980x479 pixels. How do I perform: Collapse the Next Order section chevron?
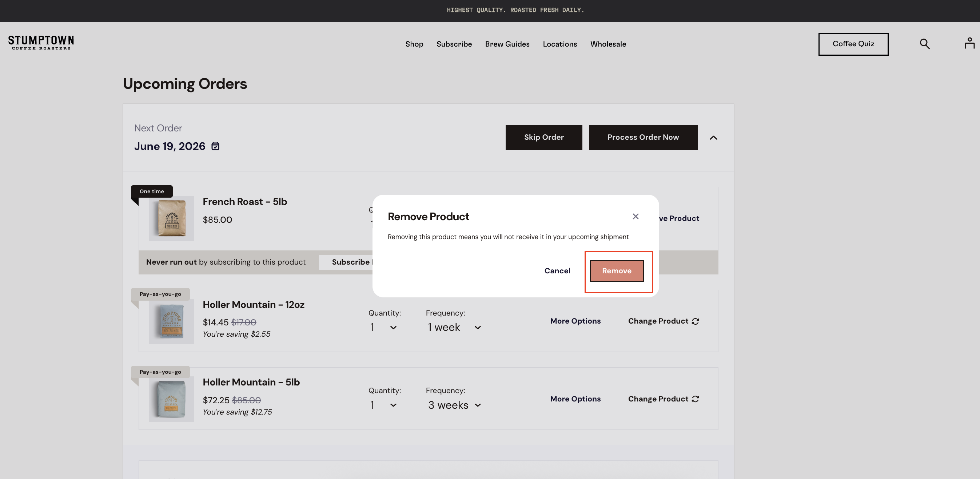(713, 138)
